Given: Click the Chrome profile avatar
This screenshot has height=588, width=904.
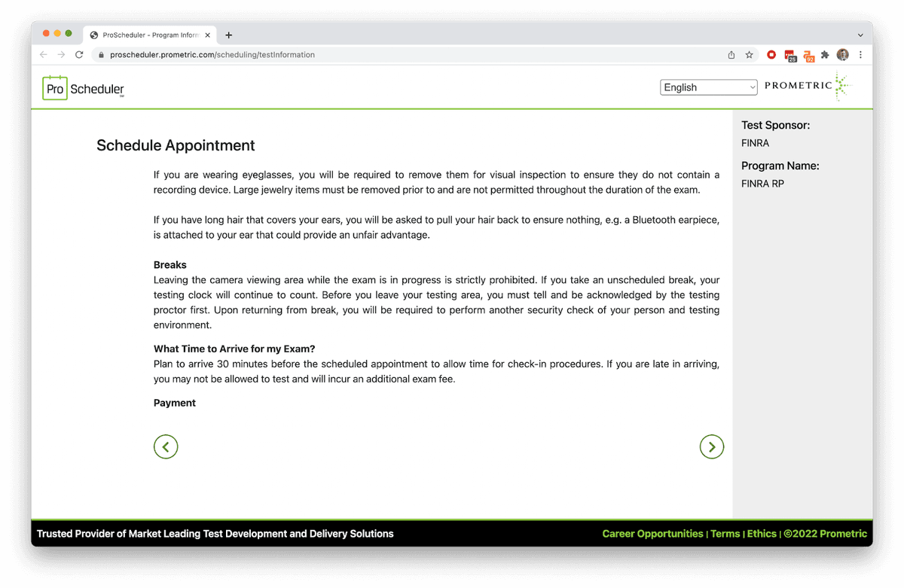Looking at the screenshot, I should [842, 55].
